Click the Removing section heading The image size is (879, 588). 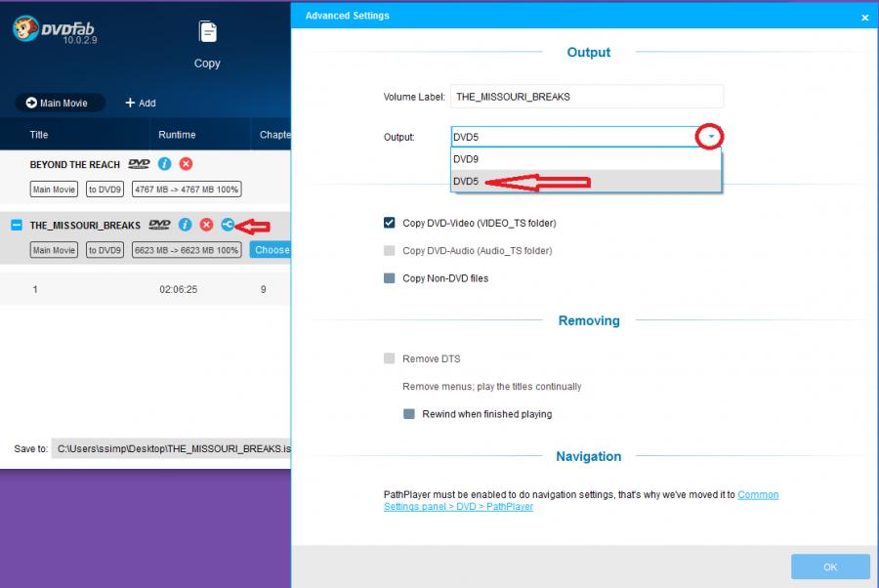pyautogui.click(x=589, y=320)
